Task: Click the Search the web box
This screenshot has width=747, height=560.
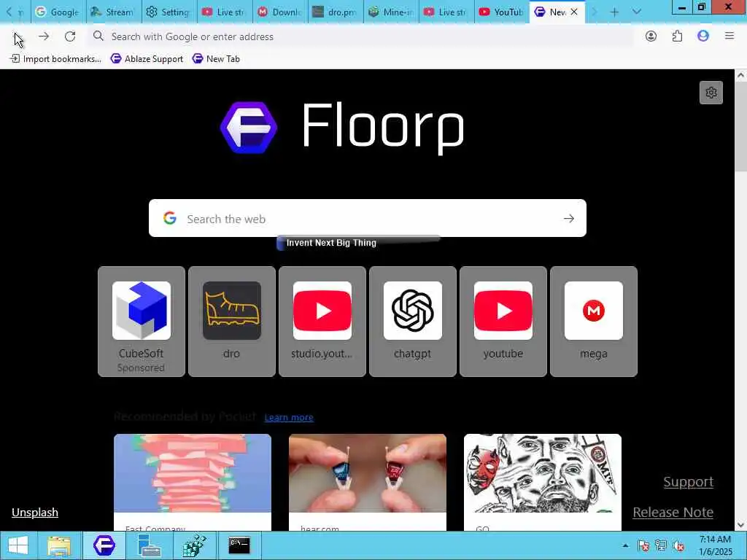Action: click(368, 219)
